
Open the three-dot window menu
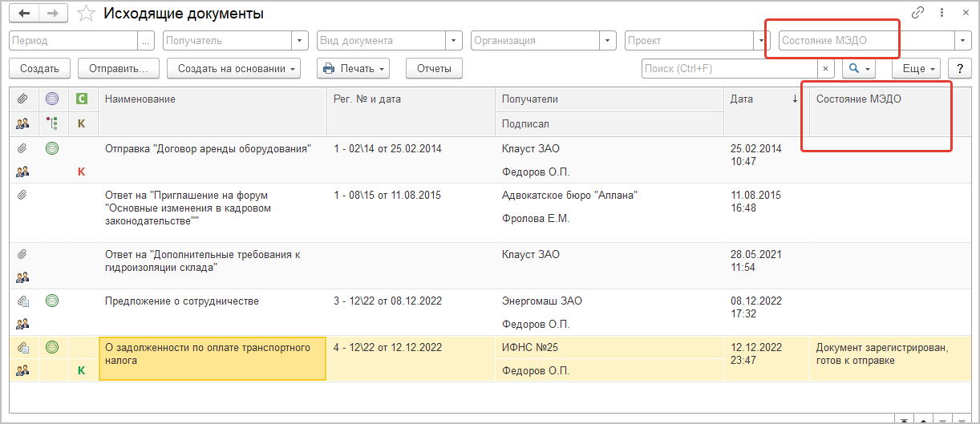tap(942, 13)
